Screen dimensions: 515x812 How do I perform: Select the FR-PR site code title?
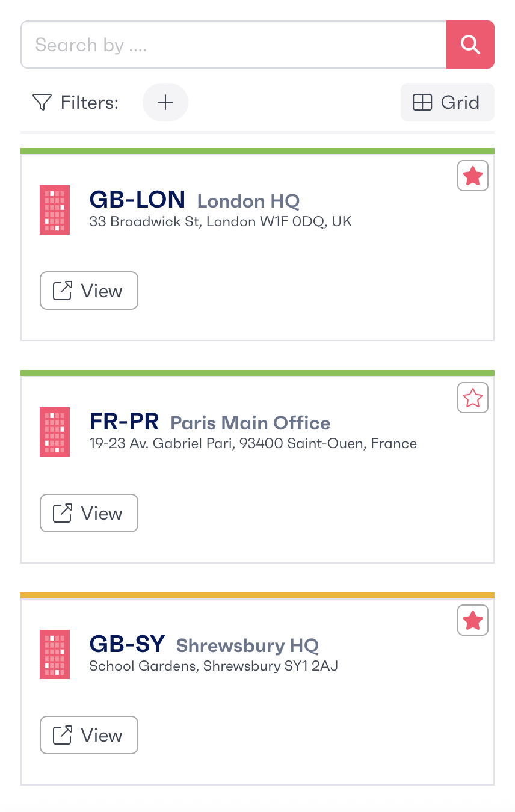[x=124, y=422]
